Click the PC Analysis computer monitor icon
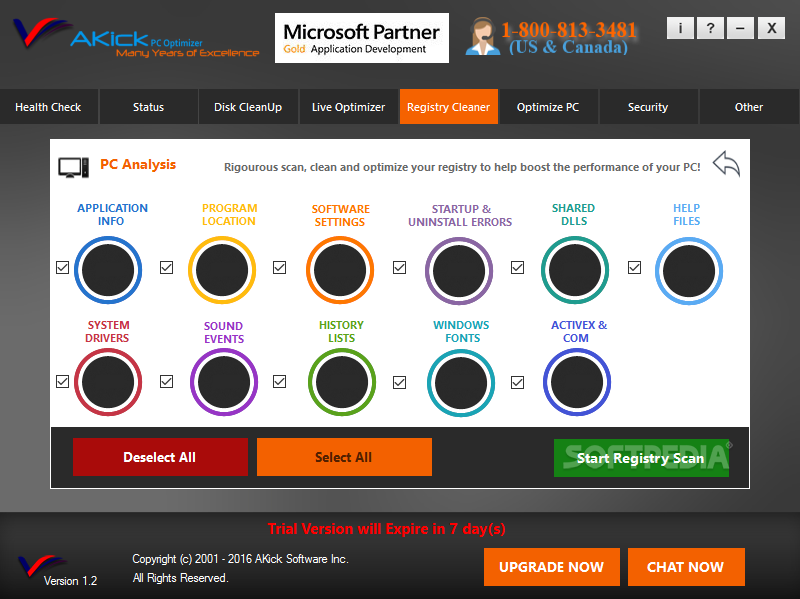The image size is (800, 599). click(73, 167)
